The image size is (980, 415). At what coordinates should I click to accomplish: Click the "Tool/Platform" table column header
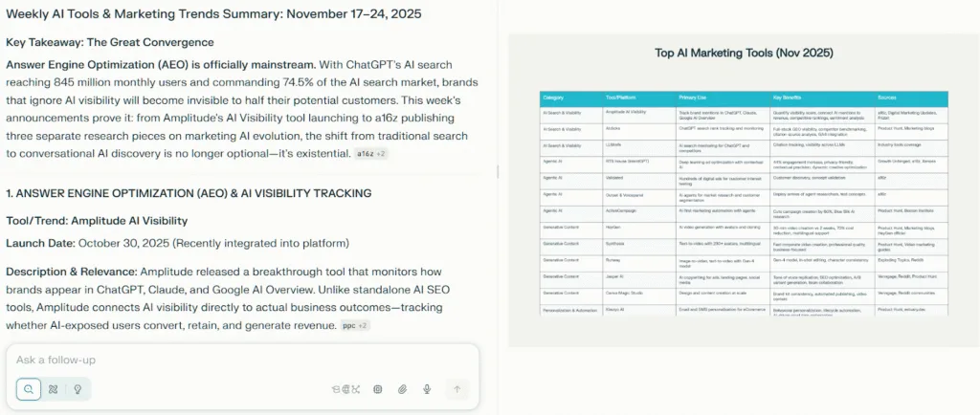pyautogui.click(x=623, y=98)
